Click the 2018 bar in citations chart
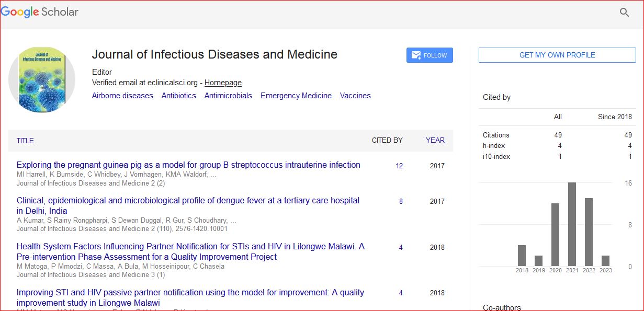 [522, 256]
